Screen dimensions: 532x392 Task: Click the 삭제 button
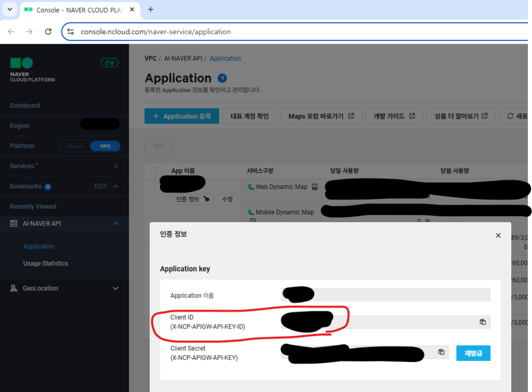point(158,146)
